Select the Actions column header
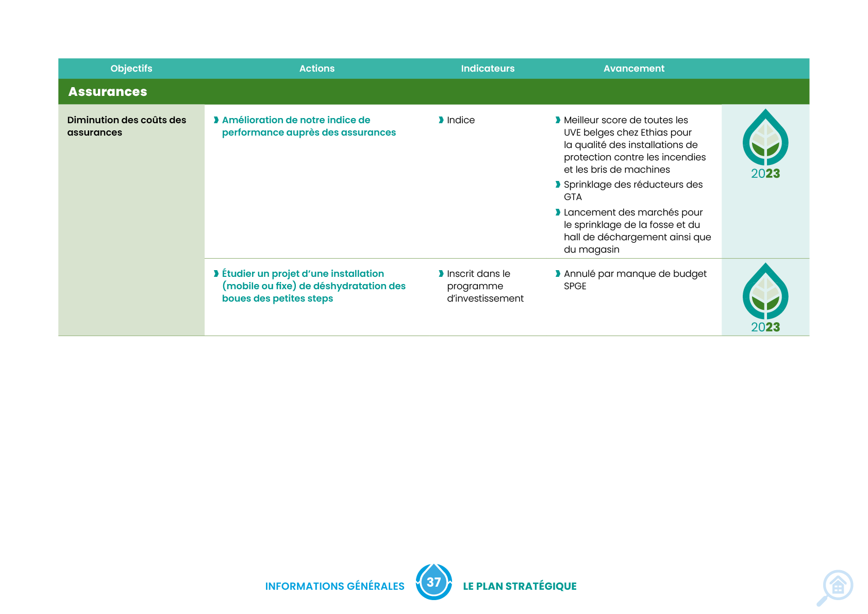Screen dimensions: 868x614 coord(317,69)
